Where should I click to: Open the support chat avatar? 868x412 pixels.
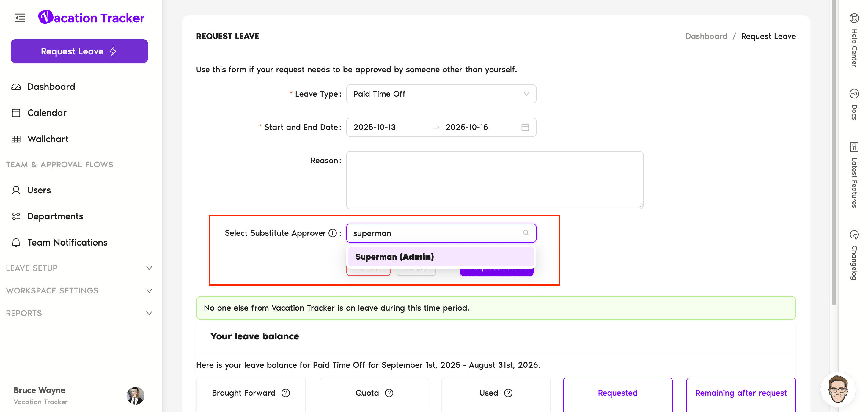coord(838,389)
